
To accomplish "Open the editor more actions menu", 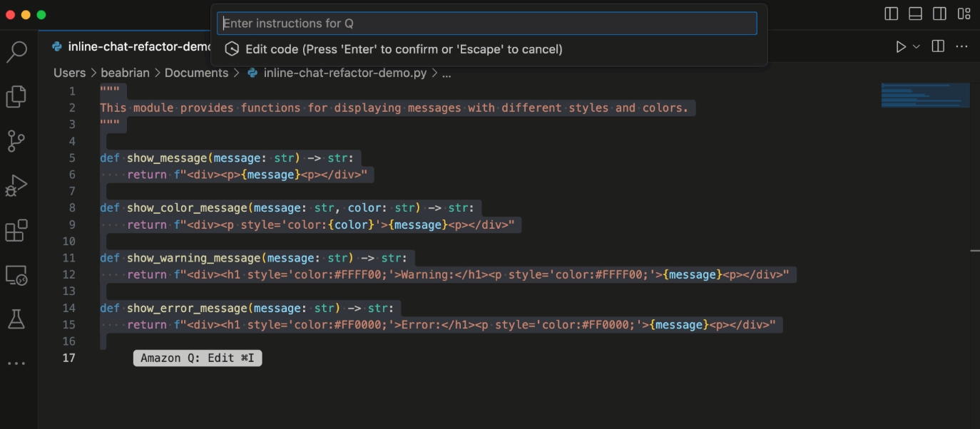I will pos(962,46).
